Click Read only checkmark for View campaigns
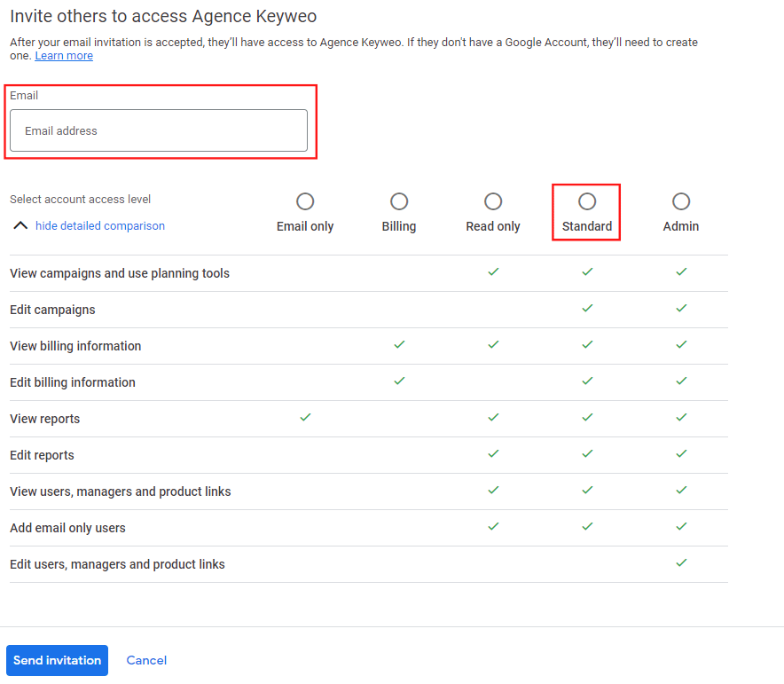Screen dimensions: 784x684 pos(493,271)
